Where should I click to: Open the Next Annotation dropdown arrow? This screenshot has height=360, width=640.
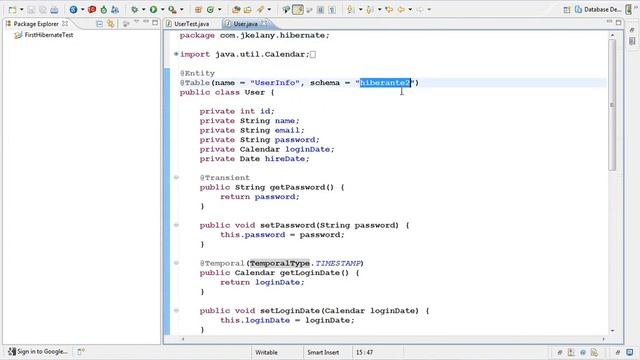click(360, 9)
